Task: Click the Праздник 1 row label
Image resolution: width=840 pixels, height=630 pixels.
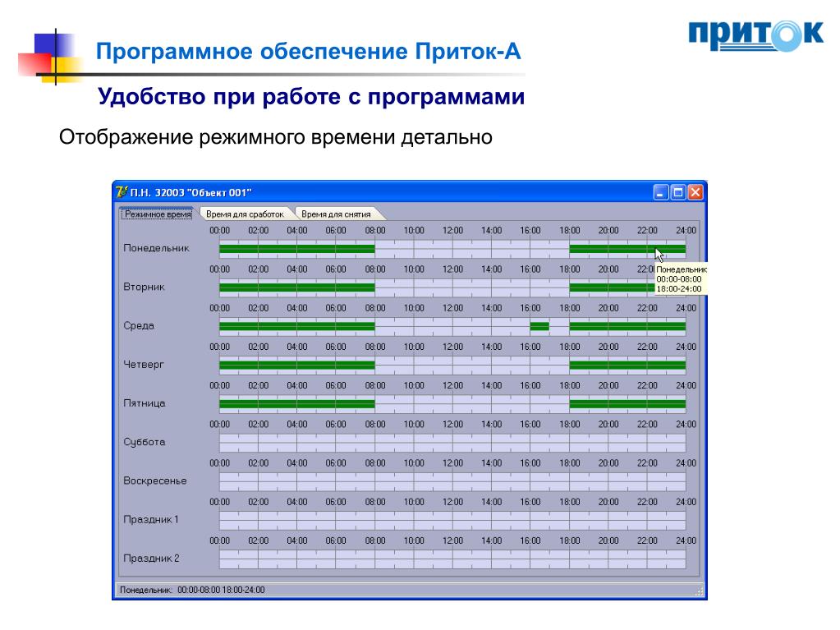Action: (x=150, y=520)
